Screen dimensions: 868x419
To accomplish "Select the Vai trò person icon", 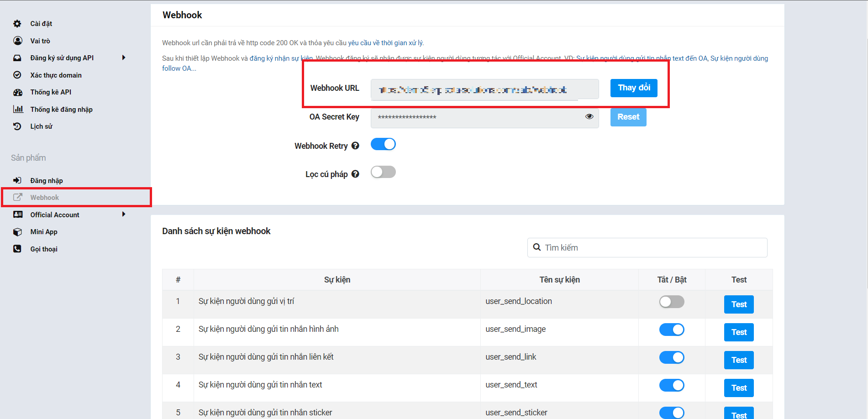I will coord(17,41).
